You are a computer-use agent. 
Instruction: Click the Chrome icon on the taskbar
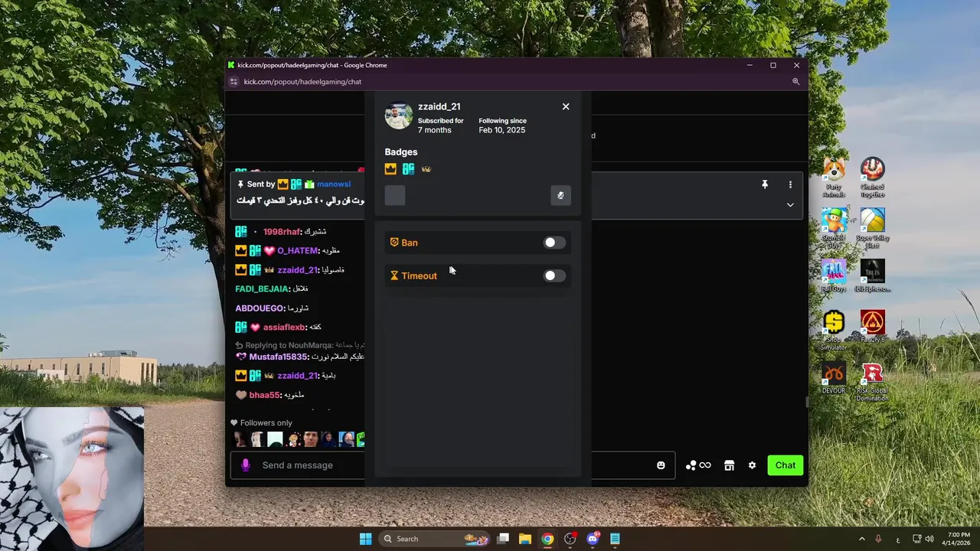point(547,539)
